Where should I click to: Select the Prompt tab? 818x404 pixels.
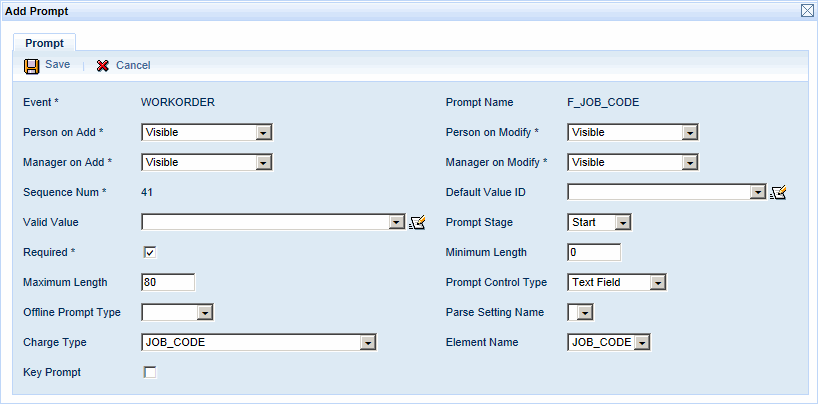pos(45,43)
